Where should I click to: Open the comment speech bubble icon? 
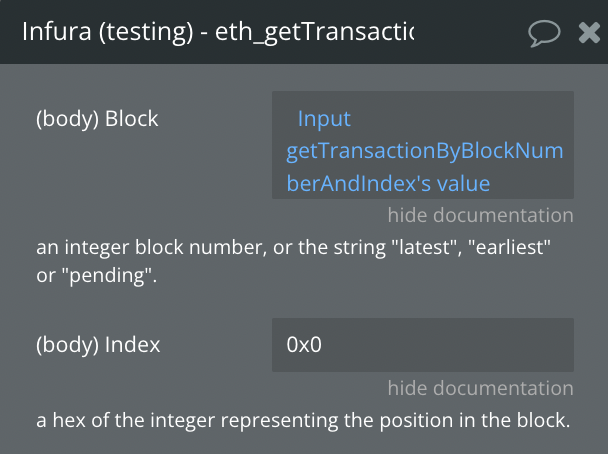(x=545, y=33)
